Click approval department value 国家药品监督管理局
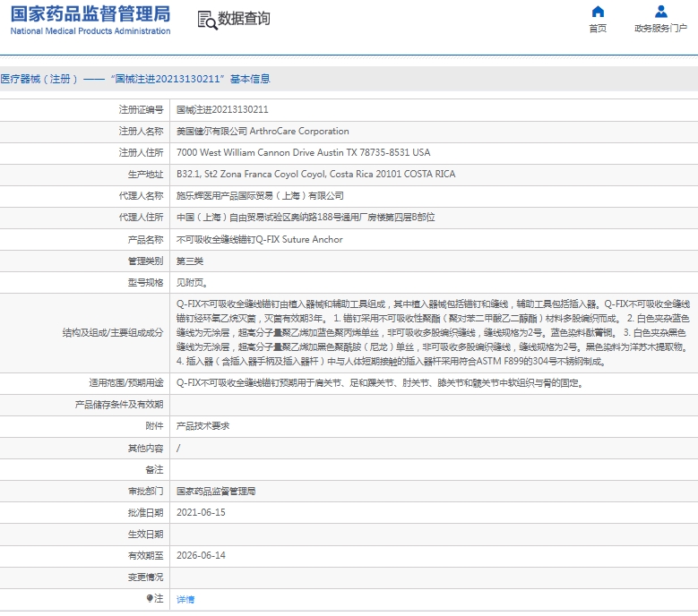698x616 pixels. pyautogui.click(x=216, y=491)
